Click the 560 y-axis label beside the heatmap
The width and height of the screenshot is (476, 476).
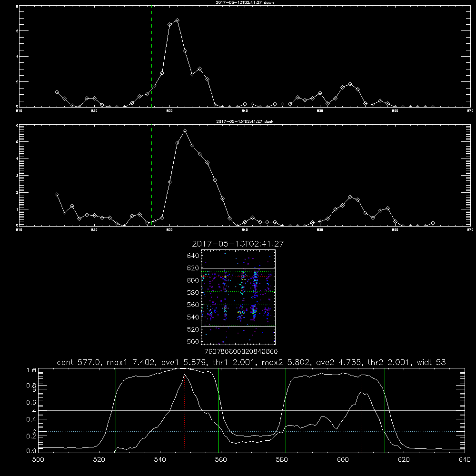[193, 305]
